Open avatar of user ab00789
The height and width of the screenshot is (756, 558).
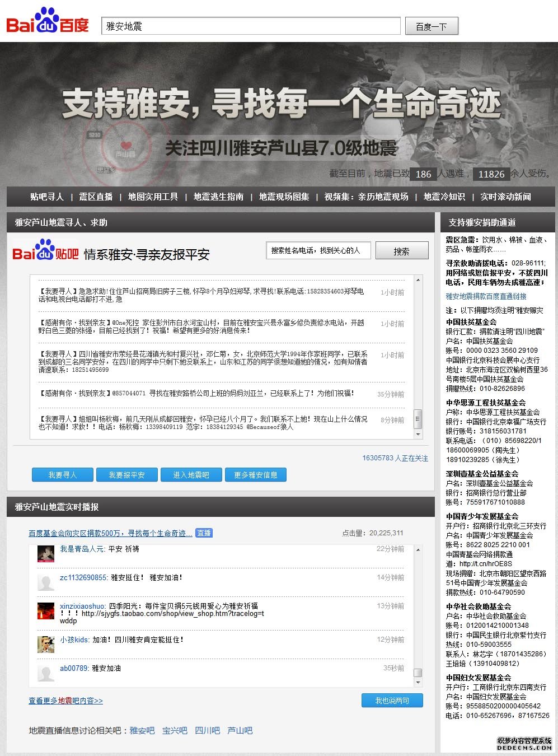click(46, 673)
